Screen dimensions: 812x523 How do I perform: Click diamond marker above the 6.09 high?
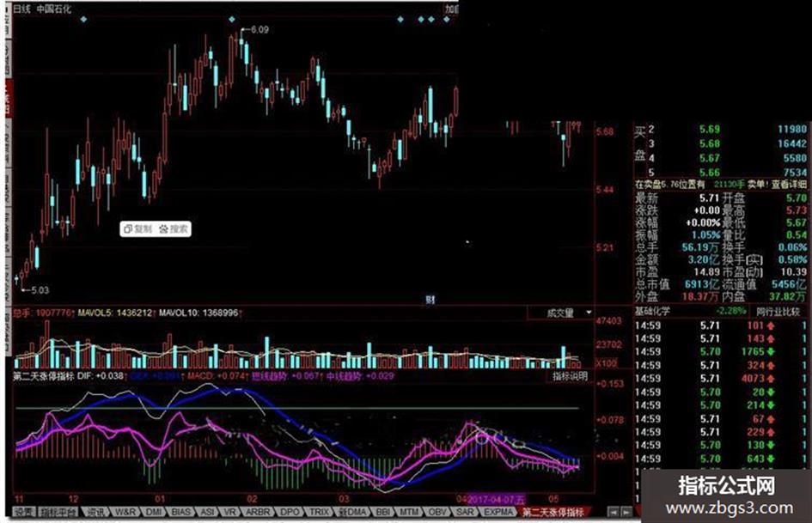232,19
